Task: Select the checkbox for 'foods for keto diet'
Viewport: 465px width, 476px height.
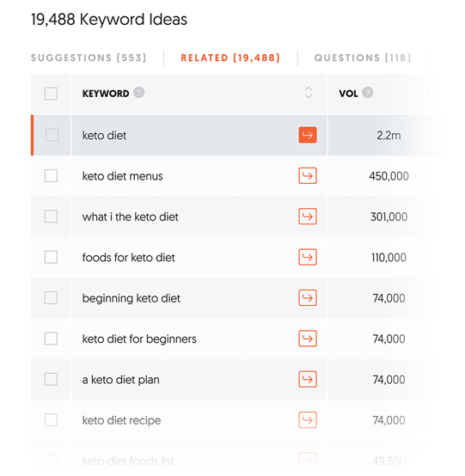Action: click(51, 257)
